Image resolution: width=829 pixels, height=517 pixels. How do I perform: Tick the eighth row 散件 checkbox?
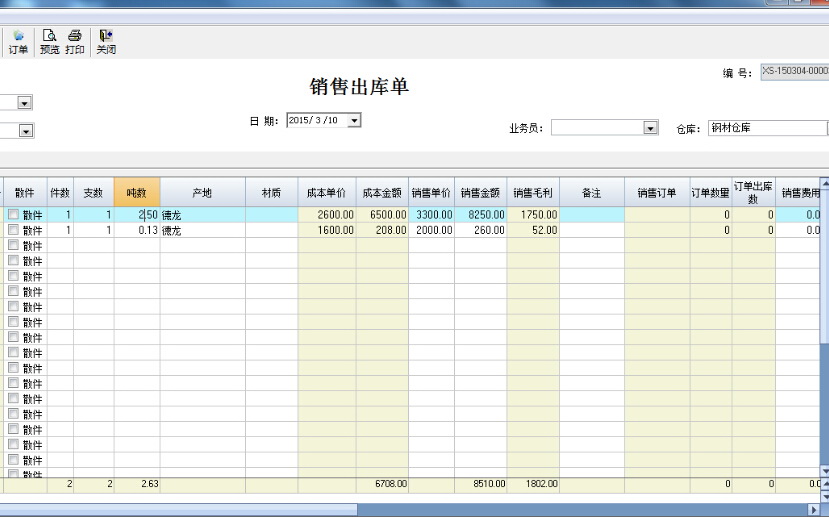(x=13, y=322)
